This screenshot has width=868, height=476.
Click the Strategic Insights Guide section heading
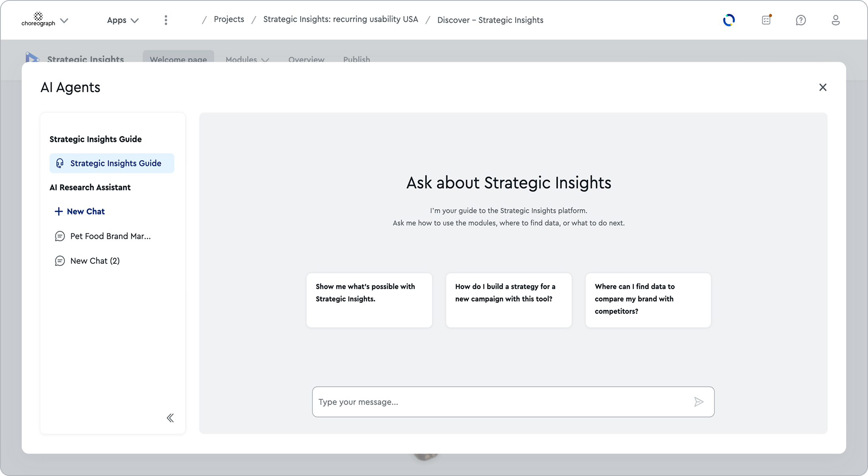pos(96,139)
